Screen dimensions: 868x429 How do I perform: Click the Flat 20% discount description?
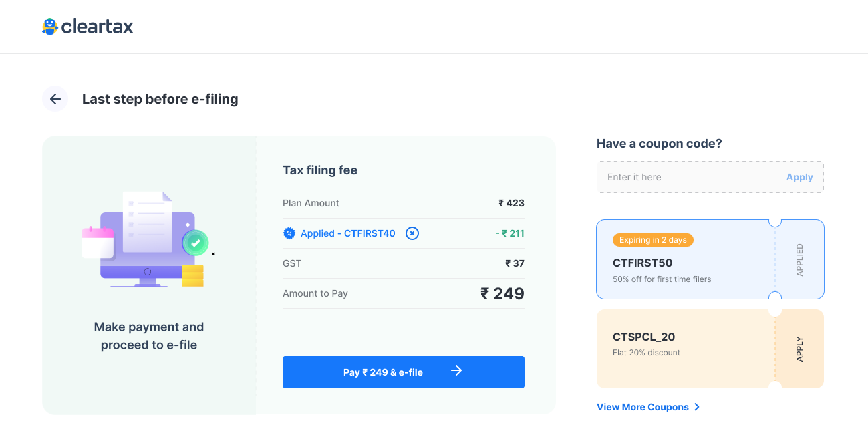(x=646, y=353)
